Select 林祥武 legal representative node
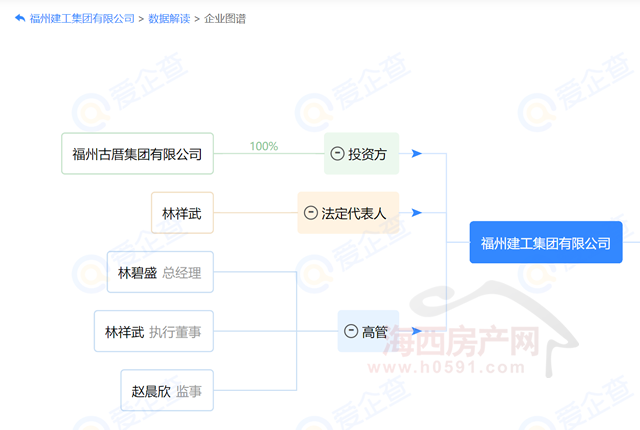Screen dimensions: 640x430 click(x=182, y=213)
